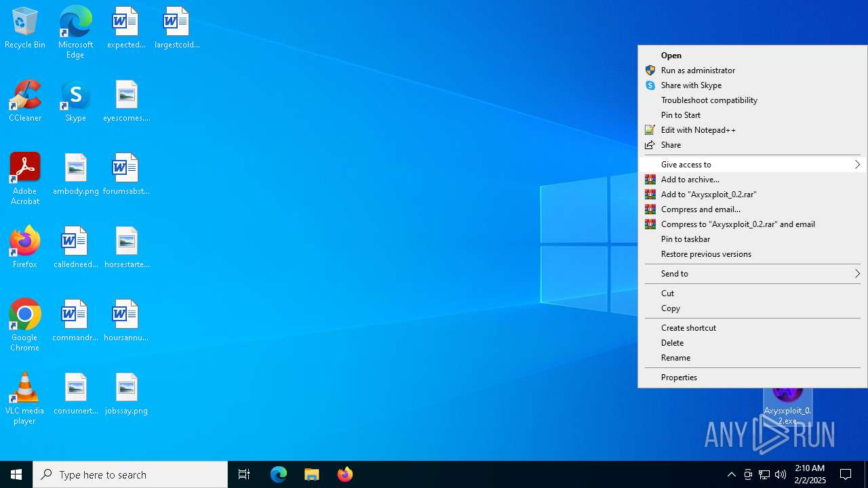Open the network status tray icon
Image resolution: width=868 pixels, height=488 pixels.
click(764, 474)
